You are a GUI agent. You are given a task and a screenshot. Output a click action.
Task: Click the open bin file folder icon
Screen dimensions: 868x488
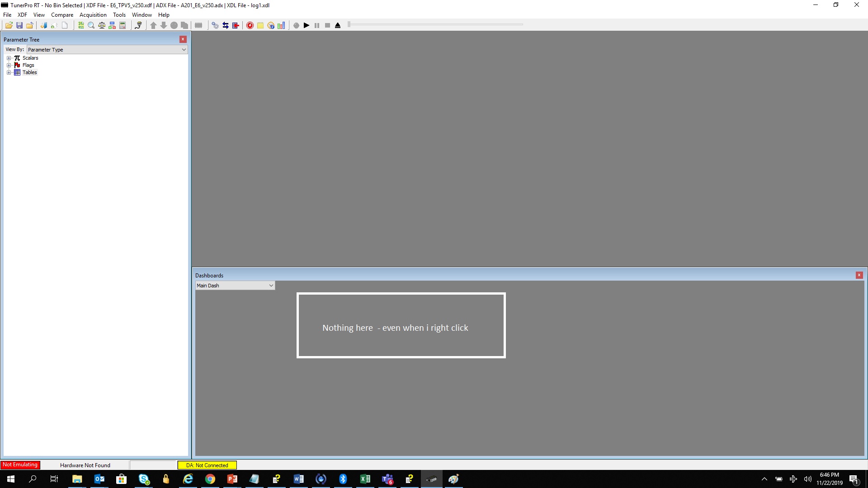pyautogui.click(x=9, y=25)
